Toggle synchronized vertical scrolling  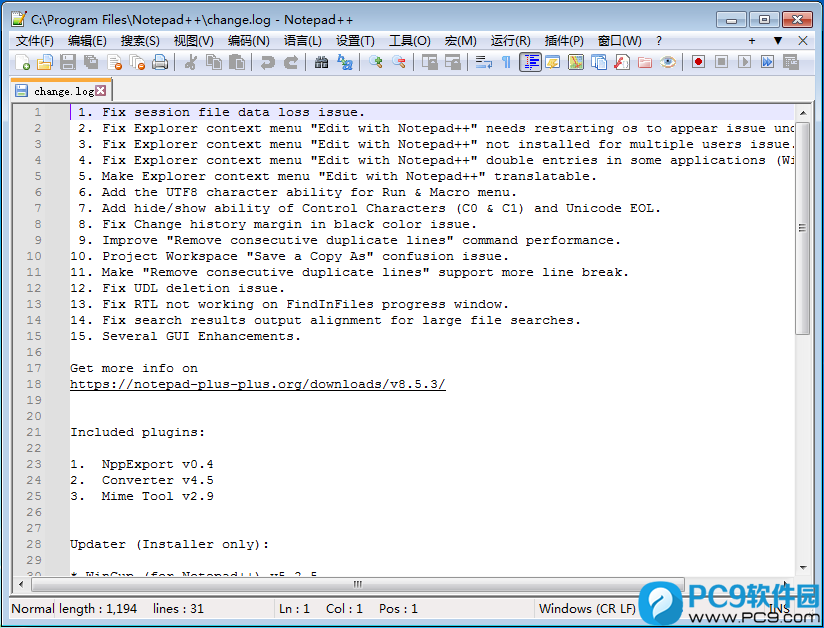429,63
